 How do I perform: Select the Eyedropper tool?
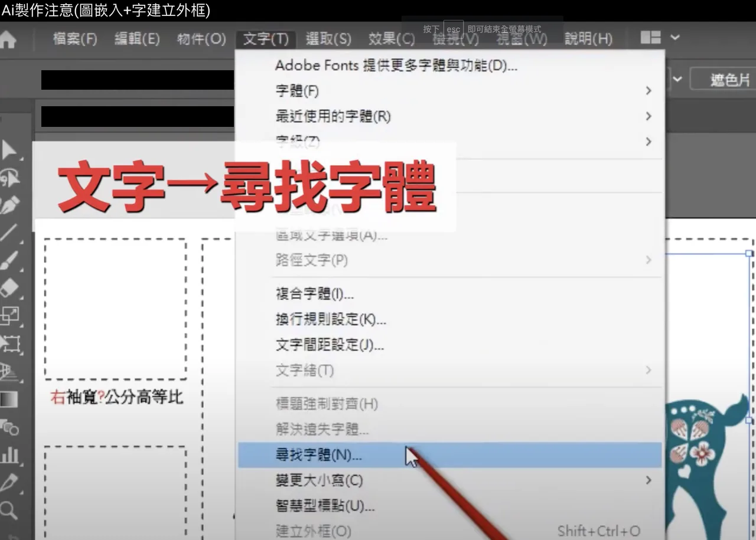tap(9, 483)
